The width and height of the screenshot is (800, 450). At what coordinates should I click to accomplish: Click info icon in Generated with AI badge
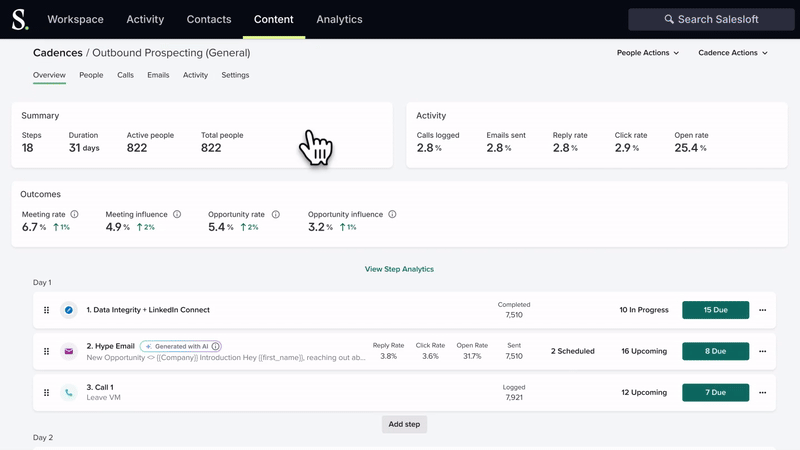coord(216,346)
